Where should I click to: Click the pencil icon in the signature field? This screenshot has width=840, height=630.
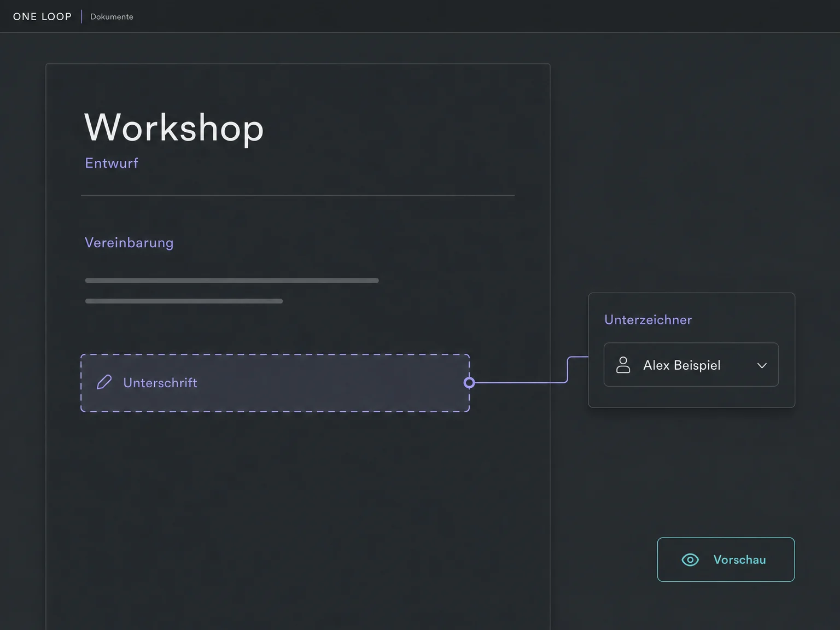104,382
